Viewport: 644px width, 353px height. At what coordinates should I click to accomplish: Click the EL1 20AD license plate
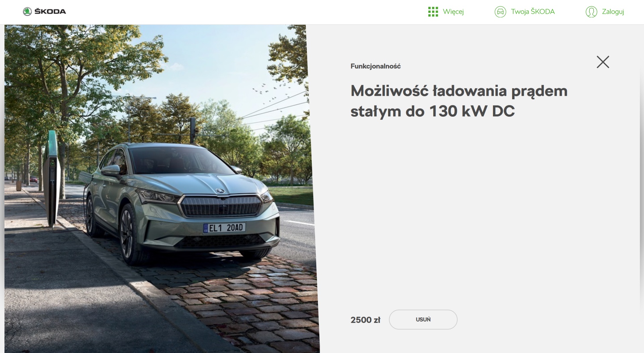[224, 228]
